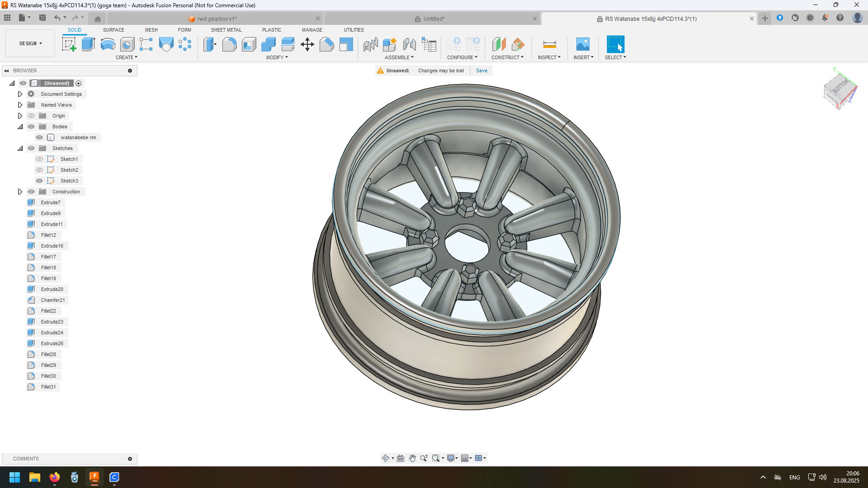Hide Sketch3 using its eye icon
Viewport: 868px width, 488px height.
pyautogui.click(x=39, y=181)
